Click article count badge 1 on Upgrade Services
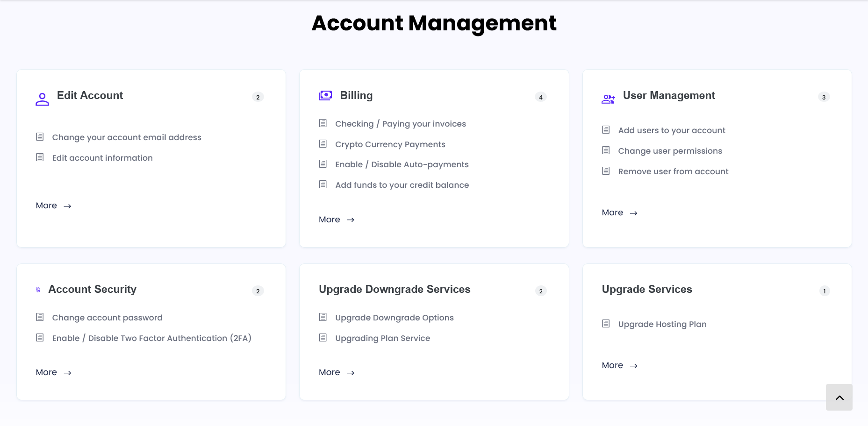Viewport: 868px width, 426px height. click(825, 291)
